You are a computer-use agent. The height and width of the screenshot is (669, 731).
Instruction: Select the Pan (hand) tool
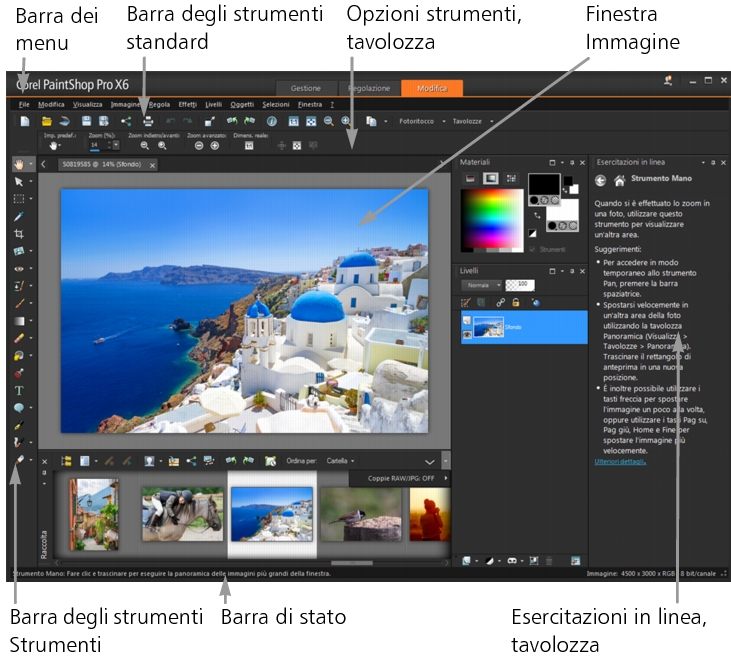[20, 163]
